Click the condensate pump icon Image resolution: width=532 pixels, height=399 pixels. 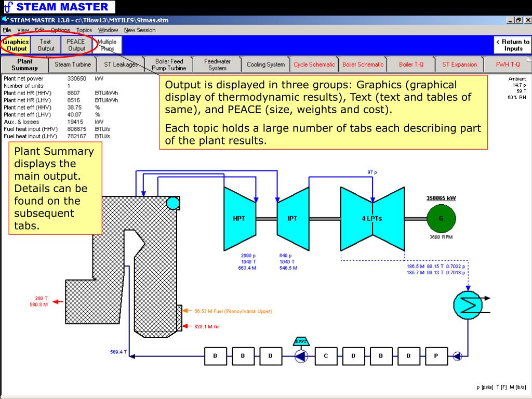tap(457, 356)
